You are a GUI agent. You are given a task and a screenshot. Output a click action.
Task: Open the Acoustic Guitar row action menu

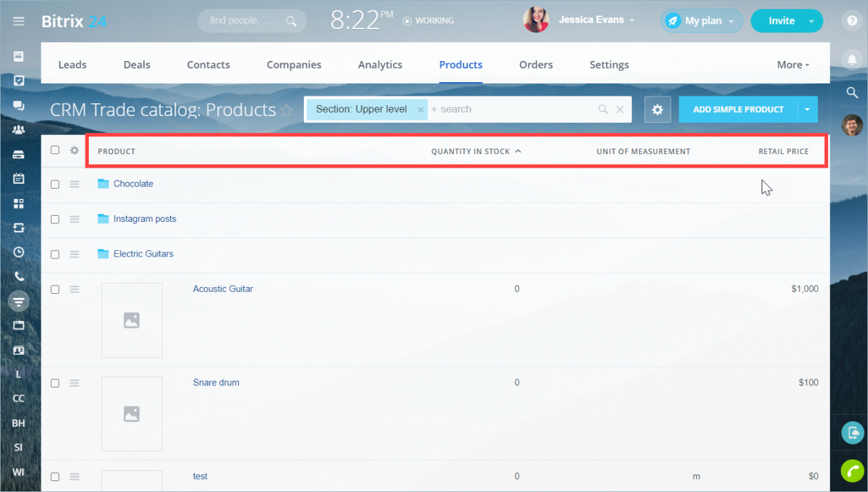point(75,289)
